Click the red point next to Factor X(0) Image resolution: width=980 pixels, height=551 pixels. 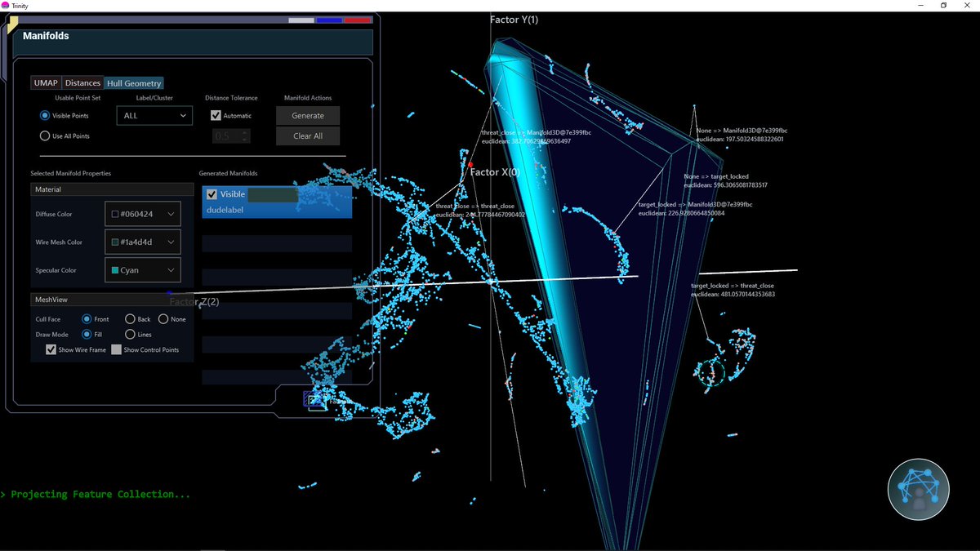tap(471, 165)
